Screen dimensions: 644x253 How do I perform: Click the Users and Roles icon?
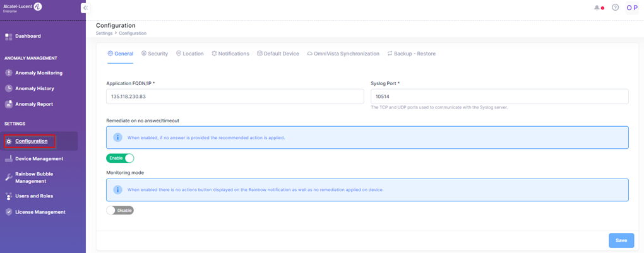[x=9, y=196]
